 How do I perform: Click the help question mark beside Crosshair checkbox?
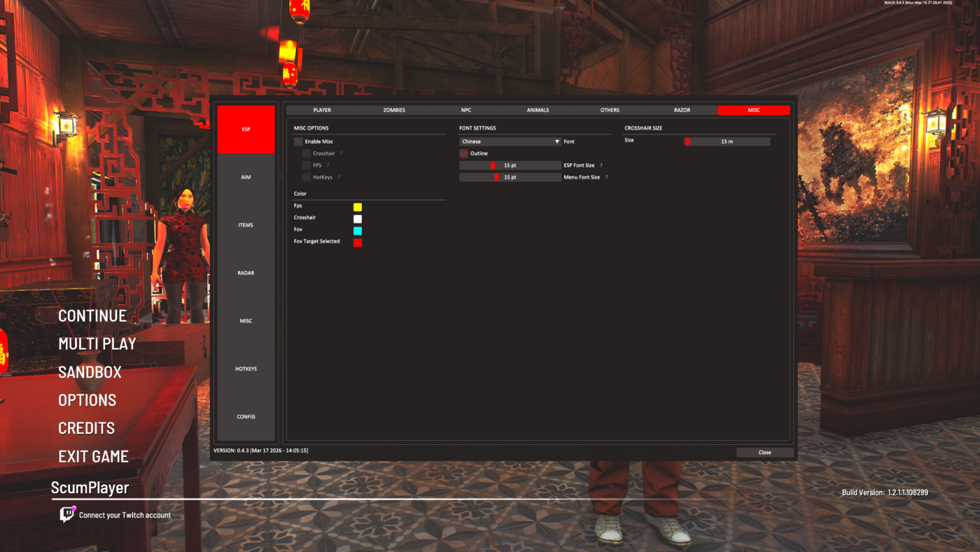tap(342, 153)
